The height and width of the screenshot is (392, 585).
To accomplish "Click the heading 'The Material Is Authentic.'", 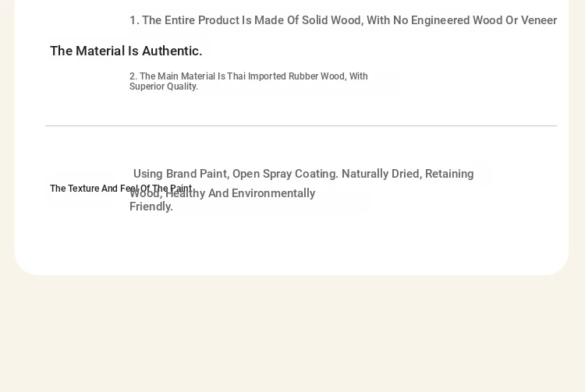I will (126, 51).
